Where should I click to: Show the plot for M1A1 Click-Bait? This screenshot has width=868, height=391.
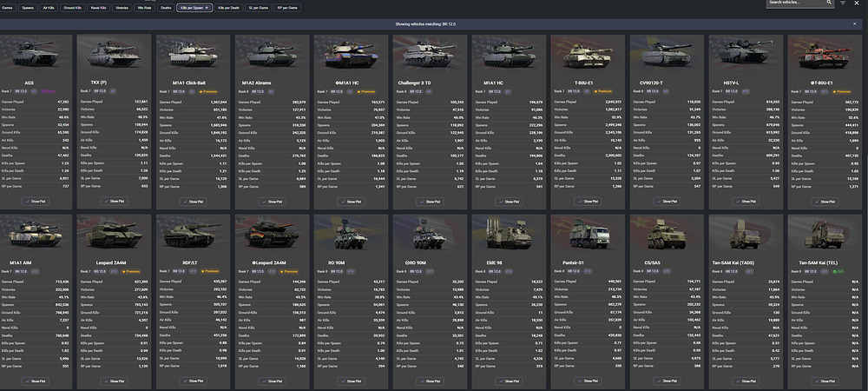pos(194,202)
